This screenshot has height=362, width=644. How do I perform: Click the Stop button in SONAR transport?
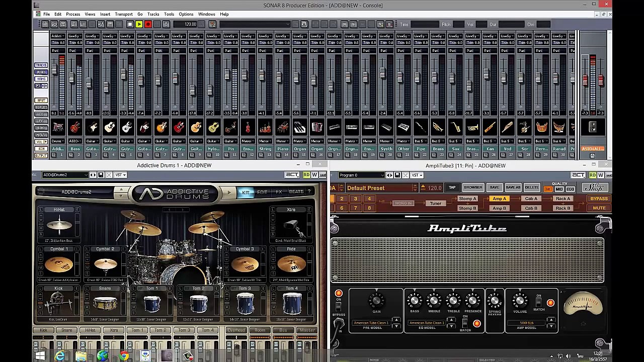coord(130,24)
